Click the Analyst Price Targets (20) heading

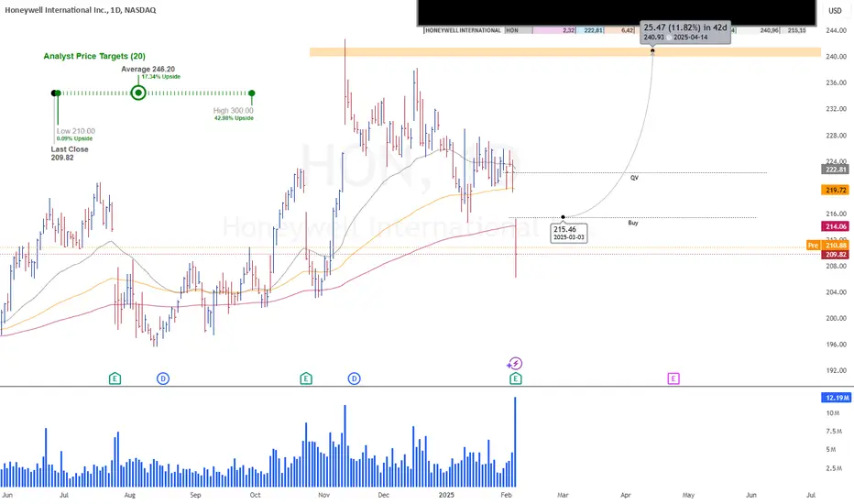coord(94,56)
